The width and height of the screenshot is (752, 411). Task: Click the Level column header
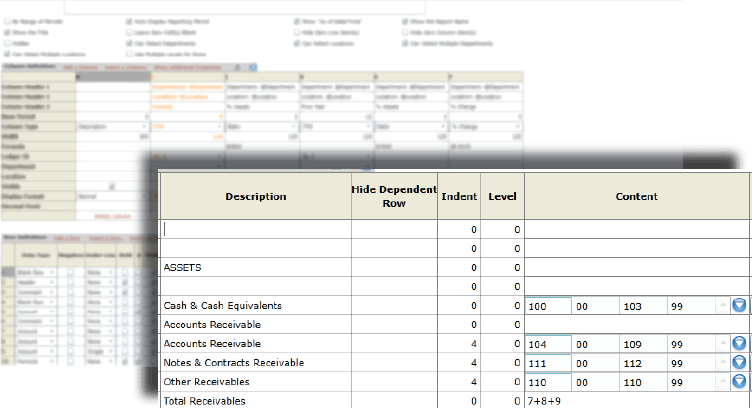(502, 196)
